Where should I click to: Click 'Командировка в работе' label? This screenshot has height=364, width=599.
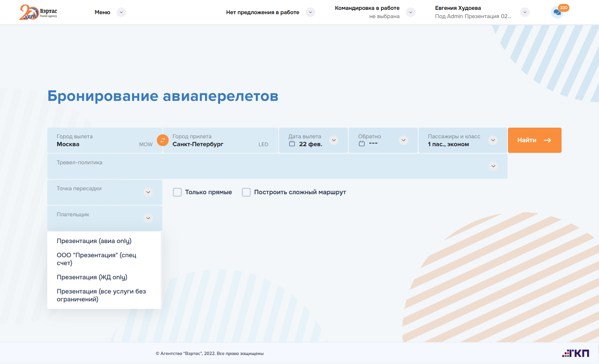click(x=367, y=8)
